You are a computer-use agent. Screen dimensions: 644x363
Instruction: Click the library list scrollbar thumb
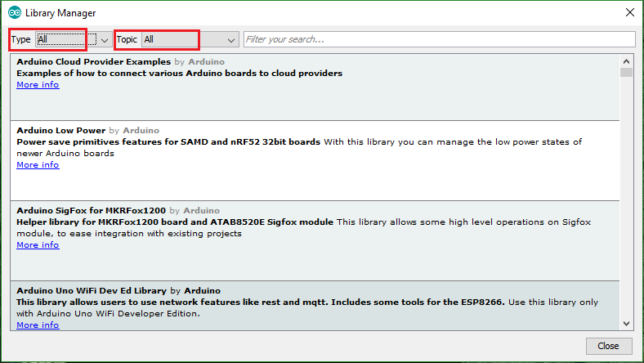(626, 72)
